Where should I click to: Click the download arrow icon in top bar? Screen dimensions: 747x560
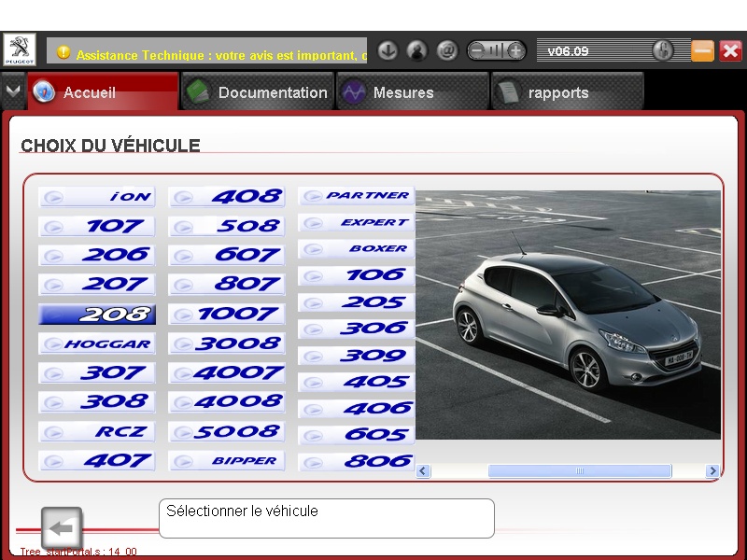click(x=388, y=50)
